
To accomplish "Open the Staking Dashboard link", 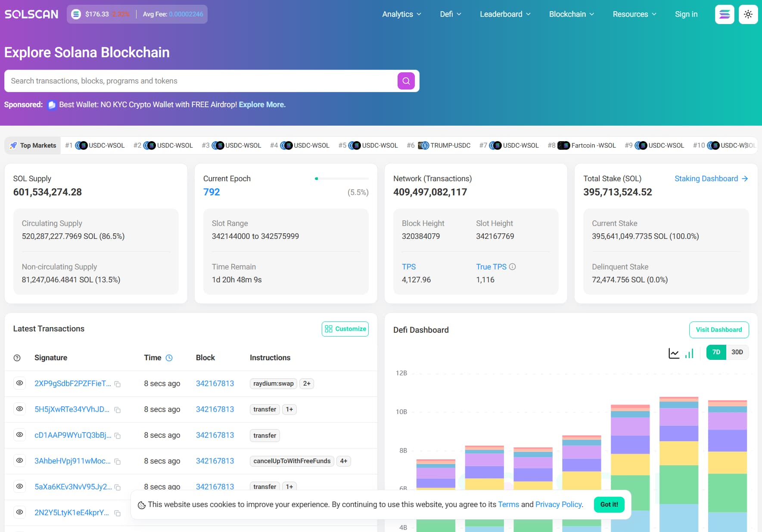I will tap(711, 179).
